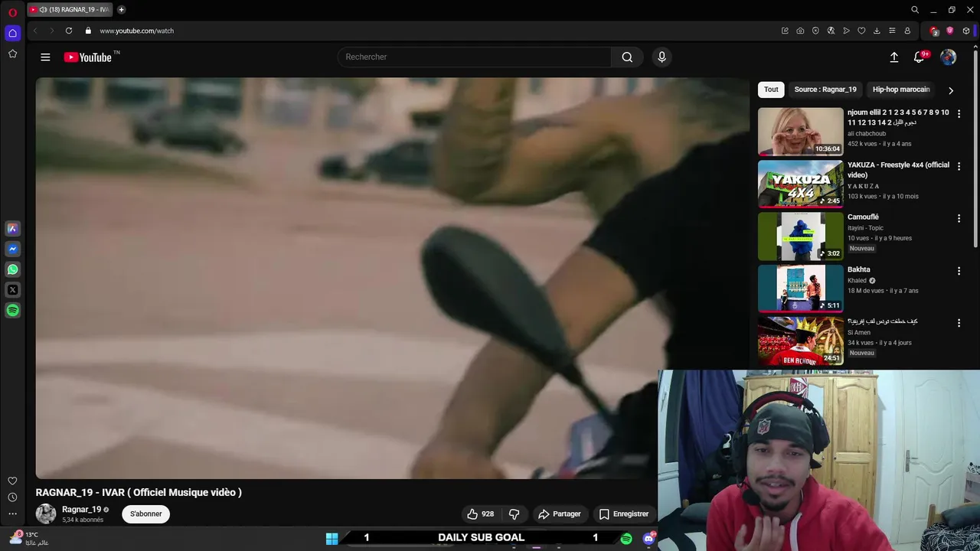
Task: Open the Opera profile account icon
Action: [907, 31]
